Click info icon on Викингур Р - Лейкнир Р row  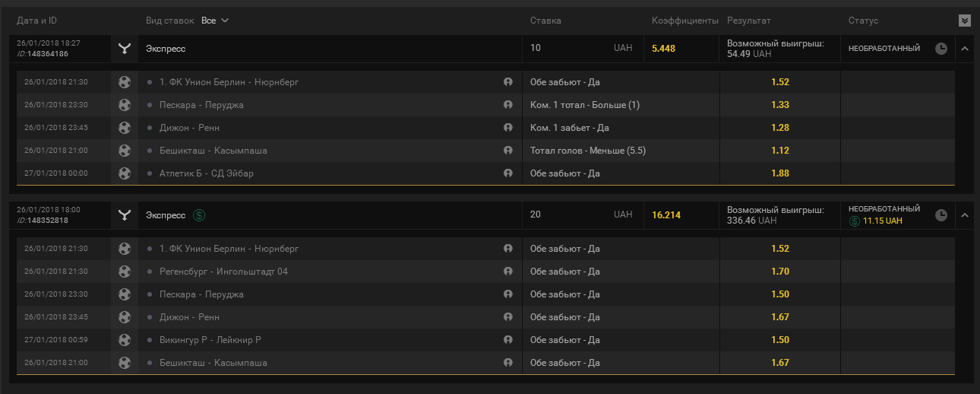click(x=508, y=340)
